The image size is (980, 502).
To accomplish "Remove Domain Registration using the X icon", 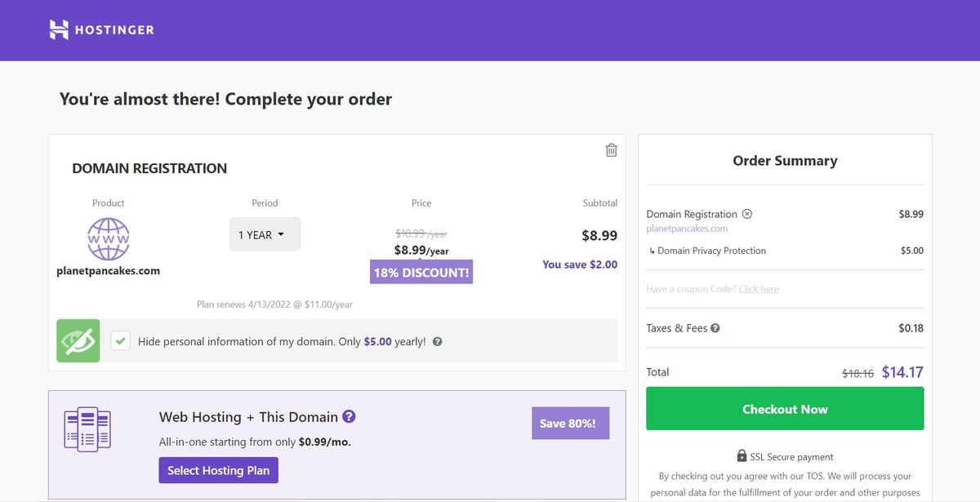I will coord(747,213).
